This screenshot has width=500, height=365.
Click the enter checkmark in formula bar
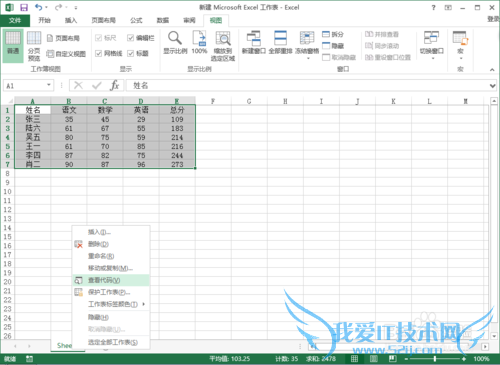tap(97, 86)
